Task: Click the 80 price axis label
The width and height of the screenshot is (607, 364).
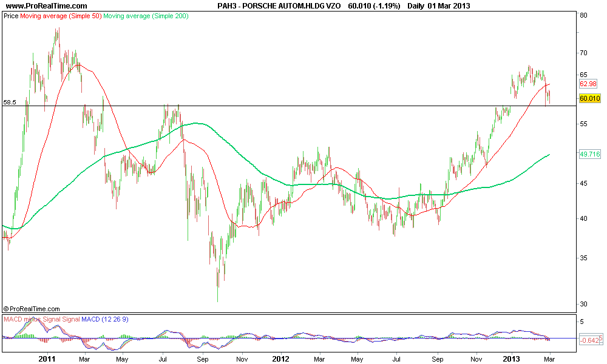Action: pos(583,16)
